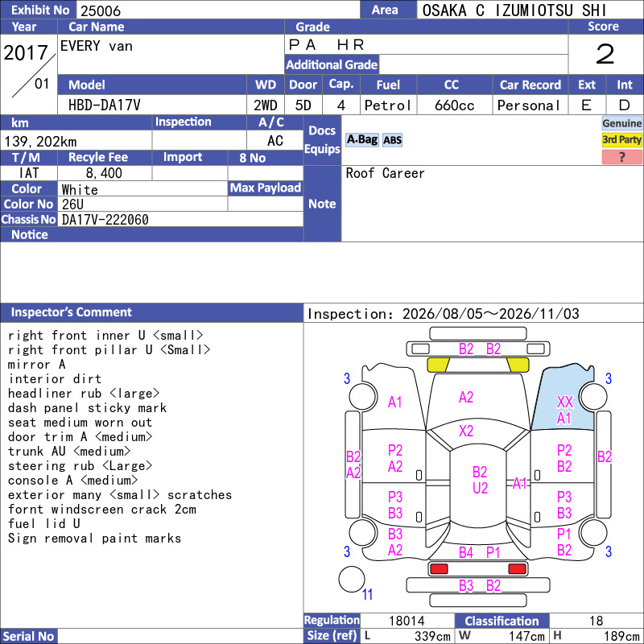Select comment 'interior dirt'

point(55,378)
